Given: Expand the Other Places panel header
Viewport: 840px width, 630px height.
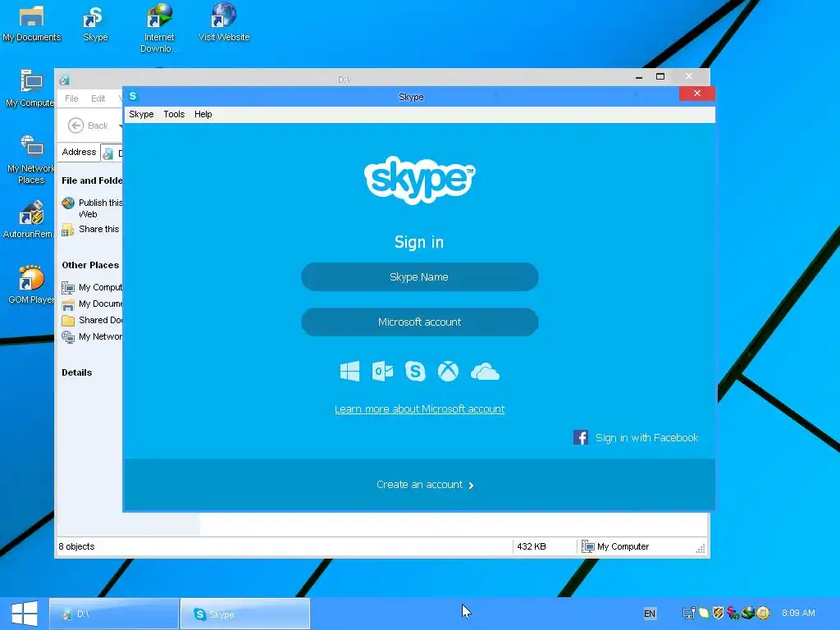Looking at the screenshot, I should point(90,265).
